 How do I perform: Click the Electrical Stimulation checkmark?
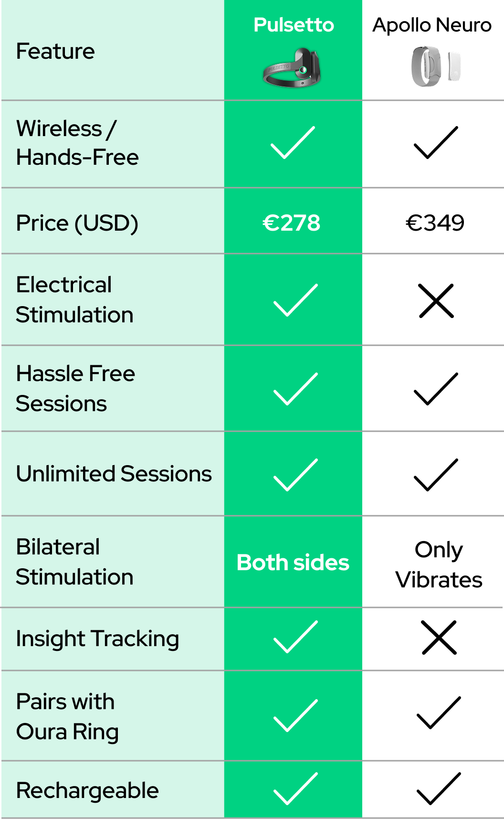295,300
